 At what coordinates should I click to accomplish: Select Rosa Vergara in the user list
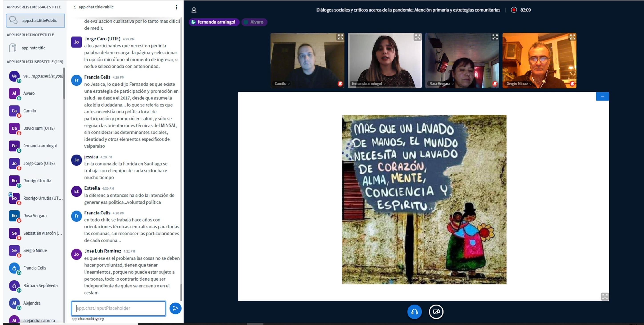[x=36, y=216]
